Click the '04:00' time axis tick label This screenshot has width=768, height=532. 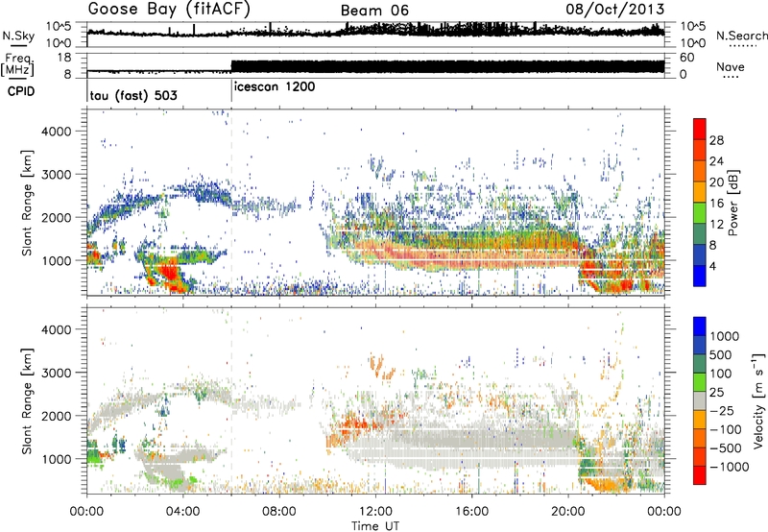click(x=182, y=512)
